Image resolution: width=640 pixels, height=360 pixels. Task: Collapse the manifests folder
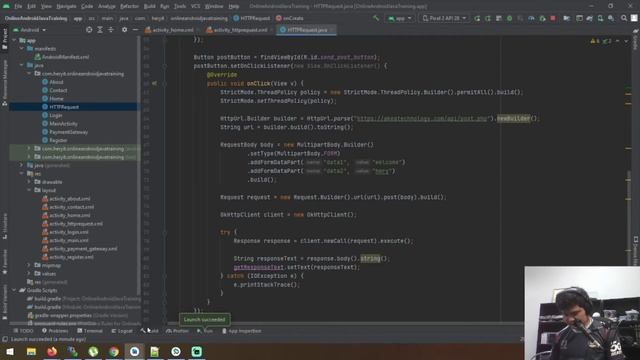22,49
